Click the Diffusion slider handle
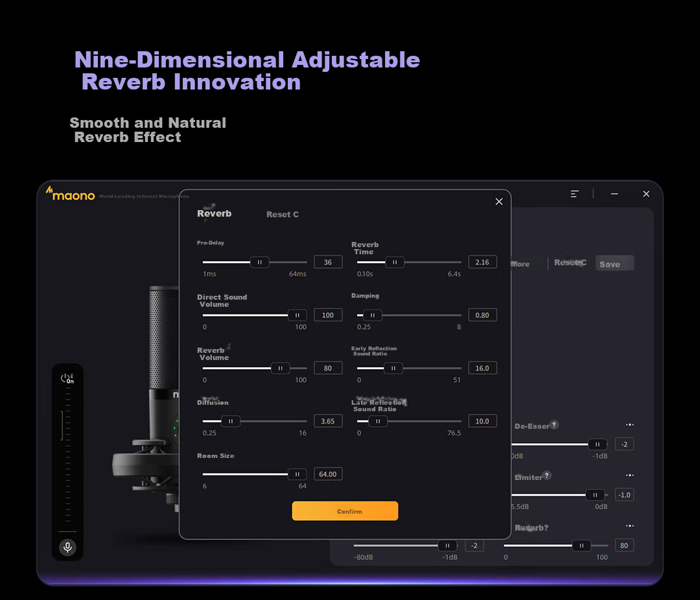The width and height of the screenshot is (700, 600). [x=230, y=421]
